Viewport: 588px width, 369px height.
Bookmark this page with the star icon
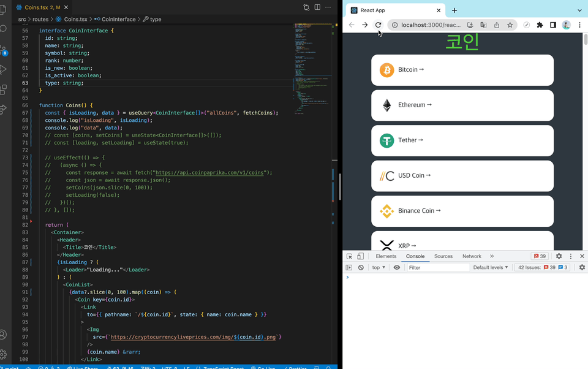(x=510, y=25)
